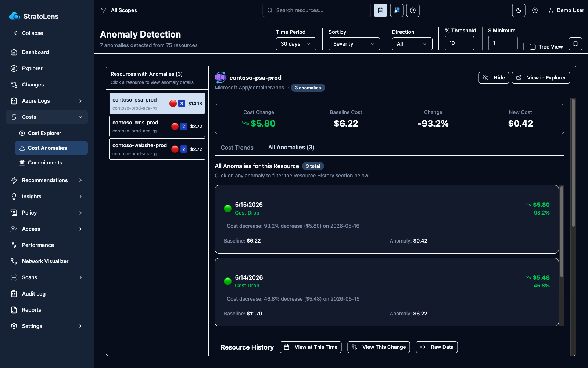Switch to the Cost Trends tab

click(237, 148)
